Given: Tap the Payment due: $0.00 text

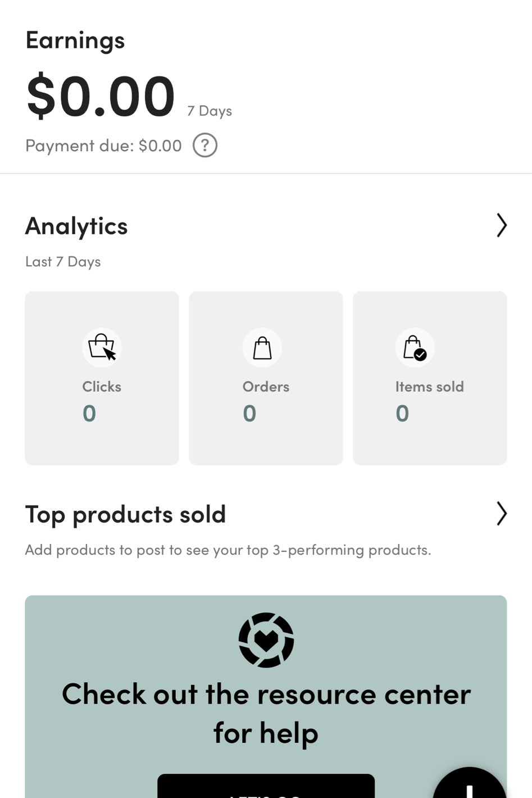Looking at the screenshot, I should [103, 146].
